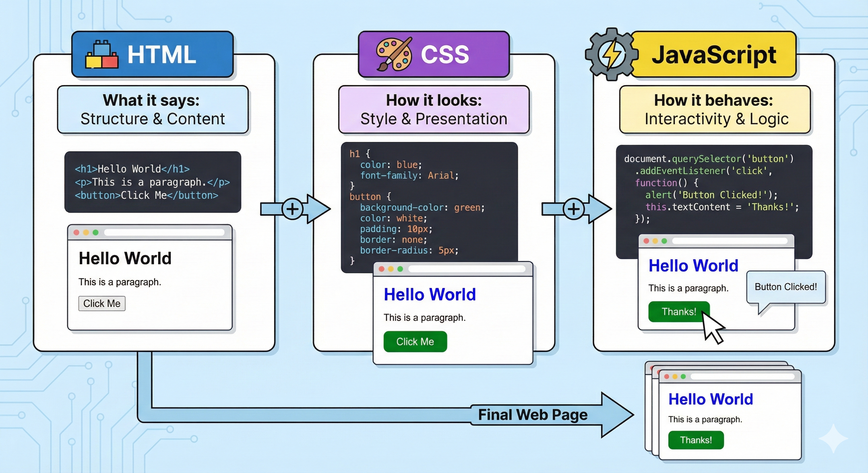Click the sparkle star in bottom corner

click(x=833, y=438)
